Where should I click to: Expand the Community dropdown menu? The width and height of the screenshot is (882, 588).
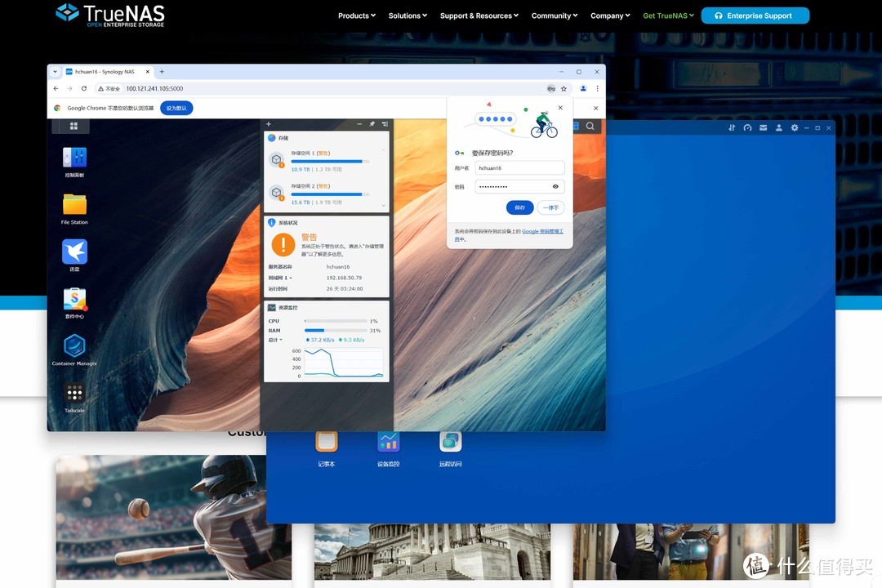(x=555, y=16)
